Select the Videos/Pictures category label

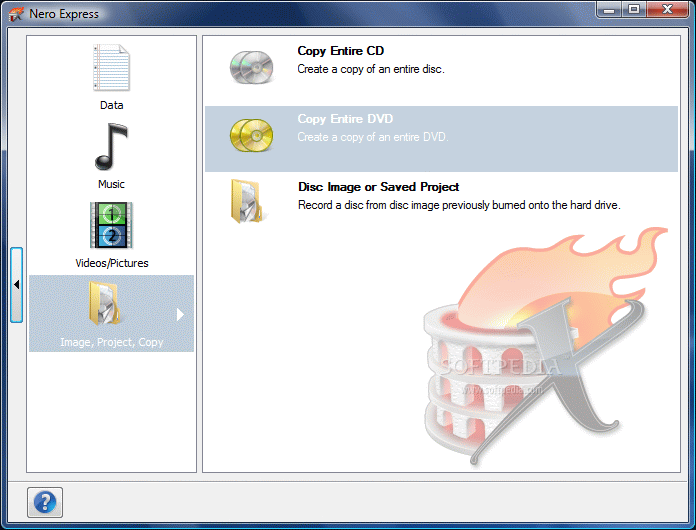(x=112, y=263)
